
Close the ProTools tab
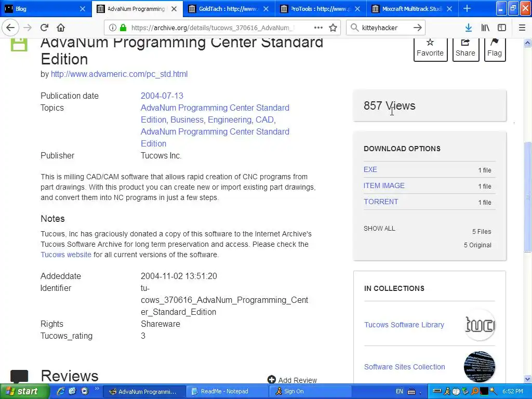coord(357,9)
